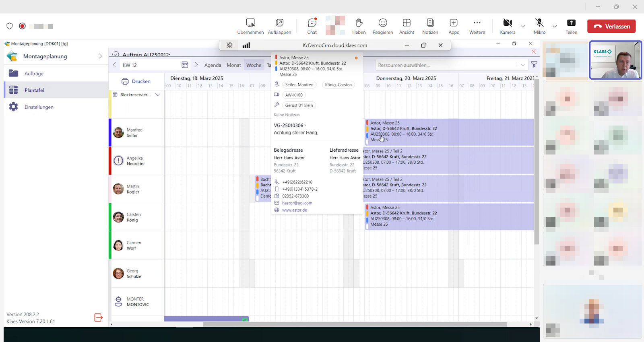Click the logout icon at bottom left
This screenshot has height=342, width=644.
(x=98, y=317)
